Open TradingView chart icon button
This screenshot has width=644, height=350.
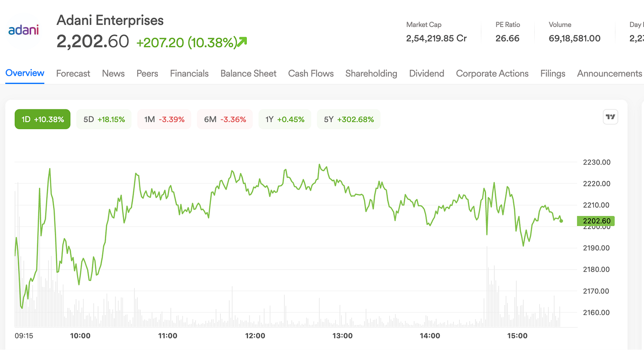pyautogui.click(x=610, y=117)
